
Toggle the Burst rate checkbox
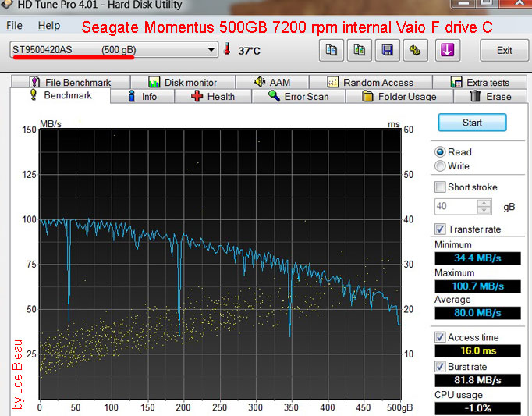coord(440,366)
